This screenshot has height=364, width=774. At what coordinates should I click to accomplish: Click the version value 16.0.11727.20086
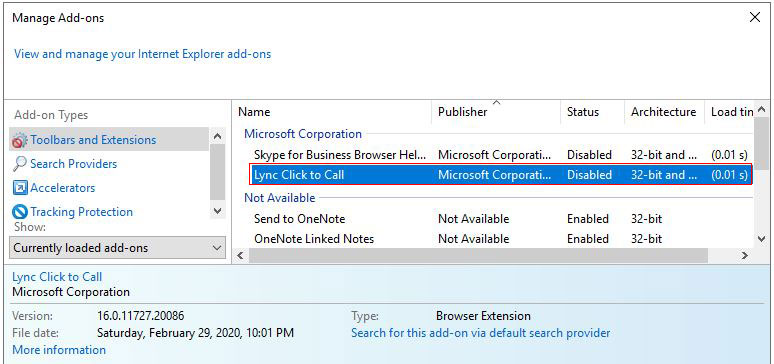[x=141, y=316]
